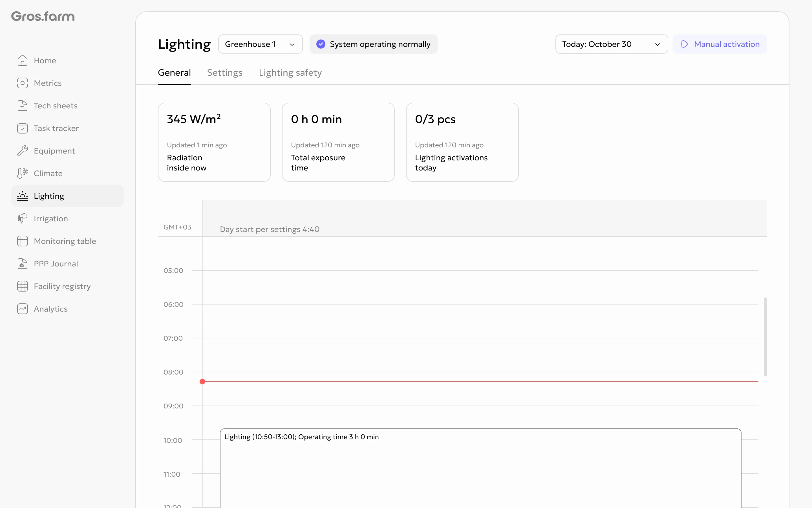Go to Metrics in the sidebar
The image size is (812, 508).
[67, 83]
